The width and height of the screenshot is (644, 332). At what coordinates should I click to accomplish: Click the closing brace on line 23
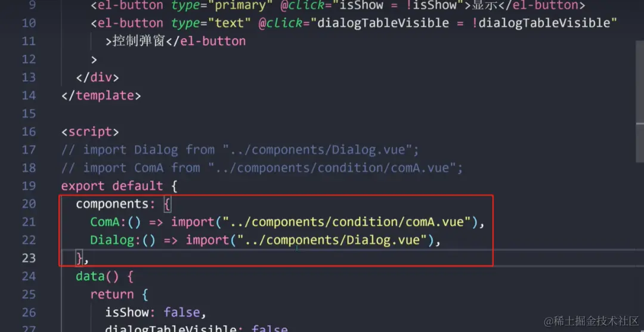coord(79,258)
